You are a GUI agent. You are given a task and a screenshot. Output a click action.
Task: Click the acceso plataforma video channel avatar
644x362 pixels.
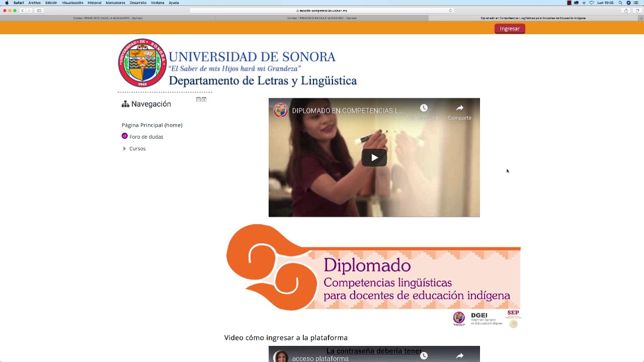tap(281, 356)
